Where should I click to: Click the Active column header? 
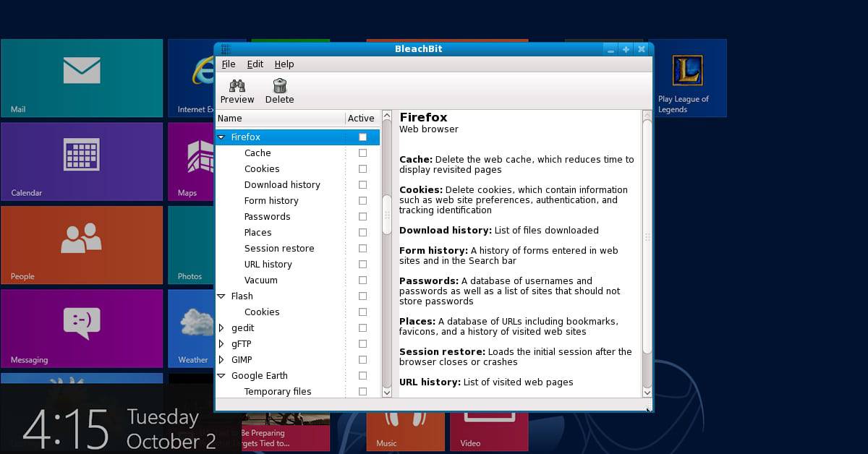(x=361, y=119)
